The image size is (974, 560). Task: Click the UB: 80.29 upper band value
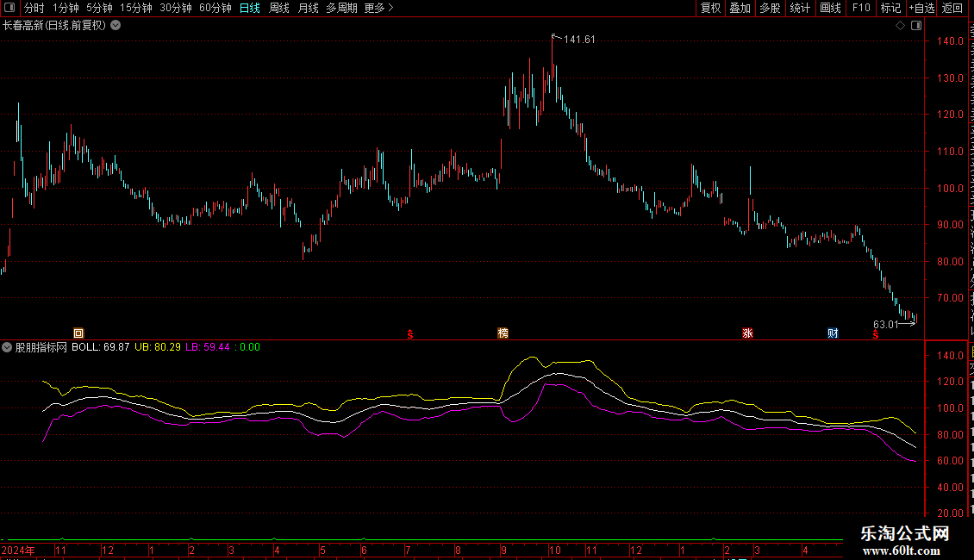(x=158, y=347)
